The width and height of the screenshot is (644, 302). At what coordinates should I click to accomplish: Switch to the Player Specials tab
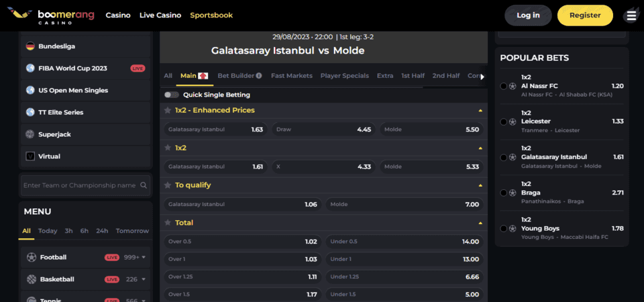click(345, 76)
